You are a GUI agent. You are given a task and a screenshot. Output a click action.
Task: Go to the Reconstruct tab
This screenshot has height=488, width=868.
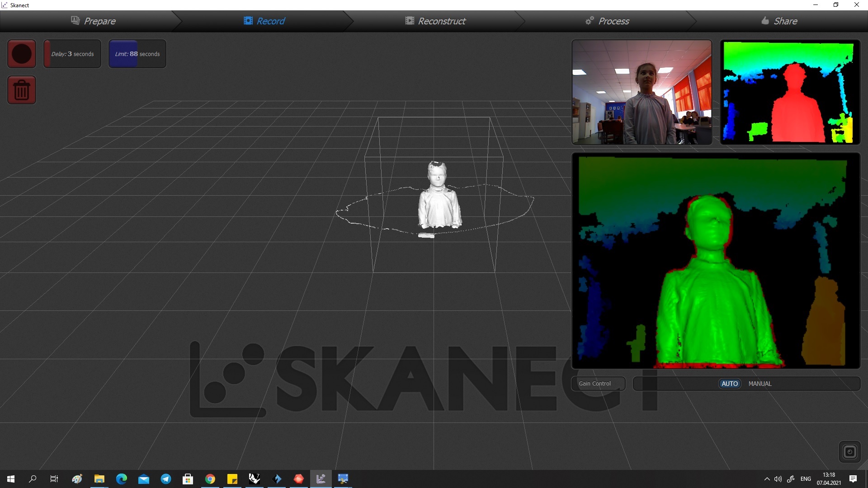[435, 21]
